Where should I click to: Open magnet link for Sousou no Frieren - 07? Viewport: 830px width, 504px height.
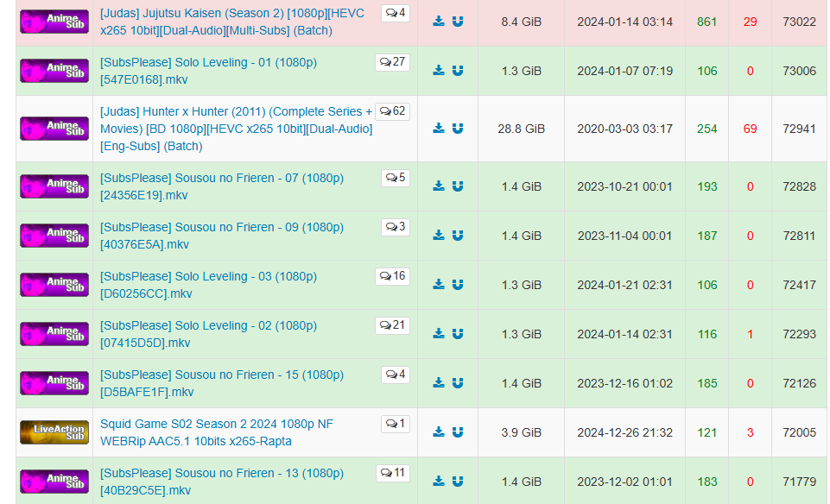tap(458, 186)
